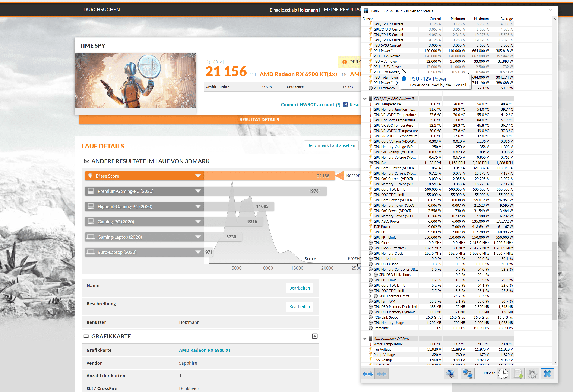The width and height of the screenshot is (573, 392).
Task: Open the Gaming-PC (2020) dropdown
Action: tap(198, 222)
